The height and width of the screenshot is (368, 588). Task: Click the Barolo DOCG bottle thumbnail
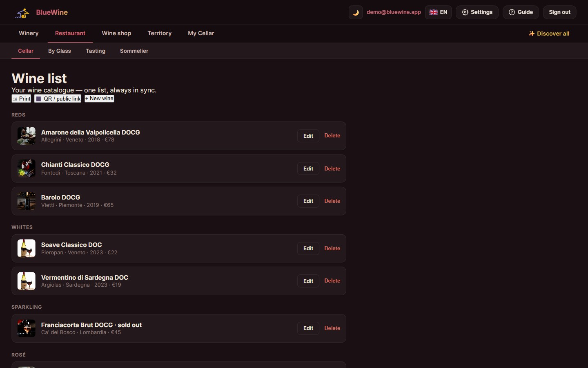point(27,201)
